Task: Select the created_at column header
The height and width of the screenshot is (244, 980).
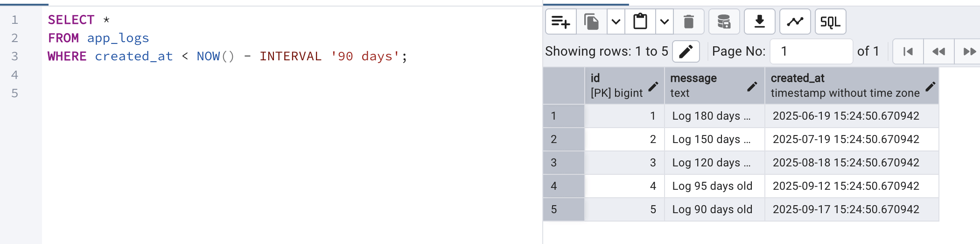Action: point(845,86)
